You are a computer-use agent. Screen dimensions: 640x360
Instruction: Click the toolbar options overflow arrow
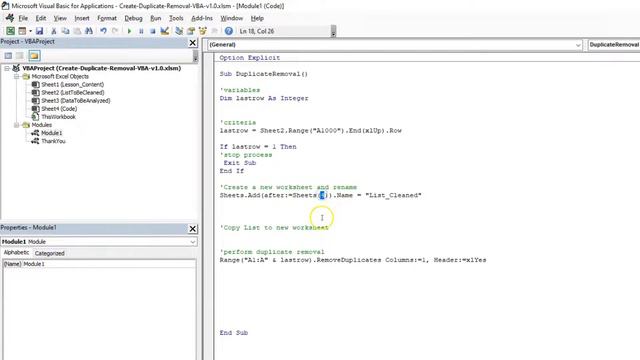pos(333,32)
